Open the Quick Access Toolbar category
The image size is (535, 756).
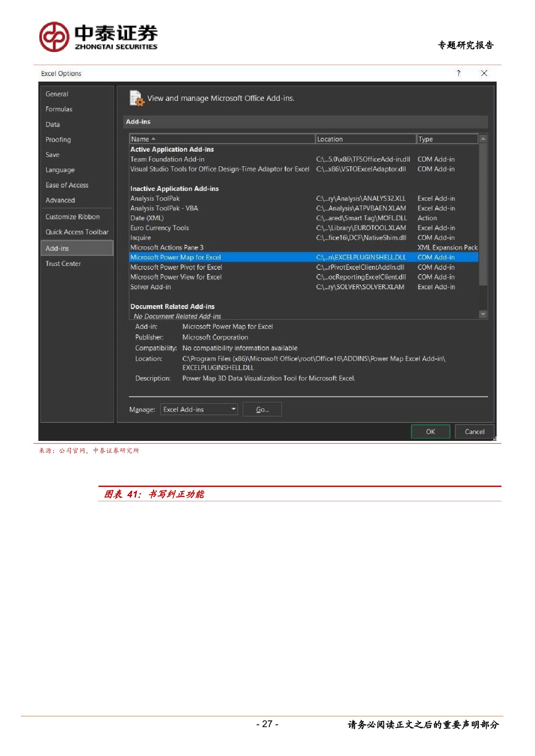77,232
